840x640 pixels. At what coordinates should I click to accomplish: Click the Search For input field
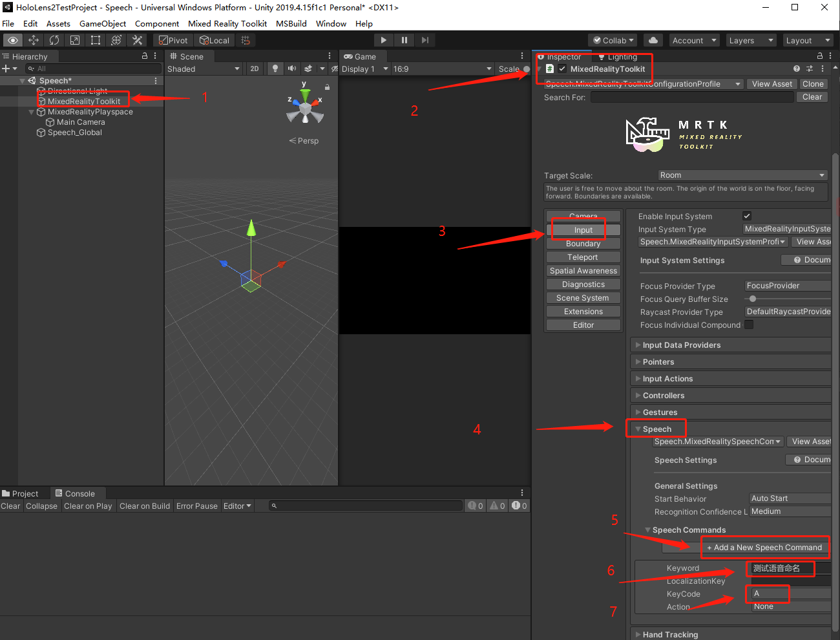pyautogui.click(x=692, y=97)
